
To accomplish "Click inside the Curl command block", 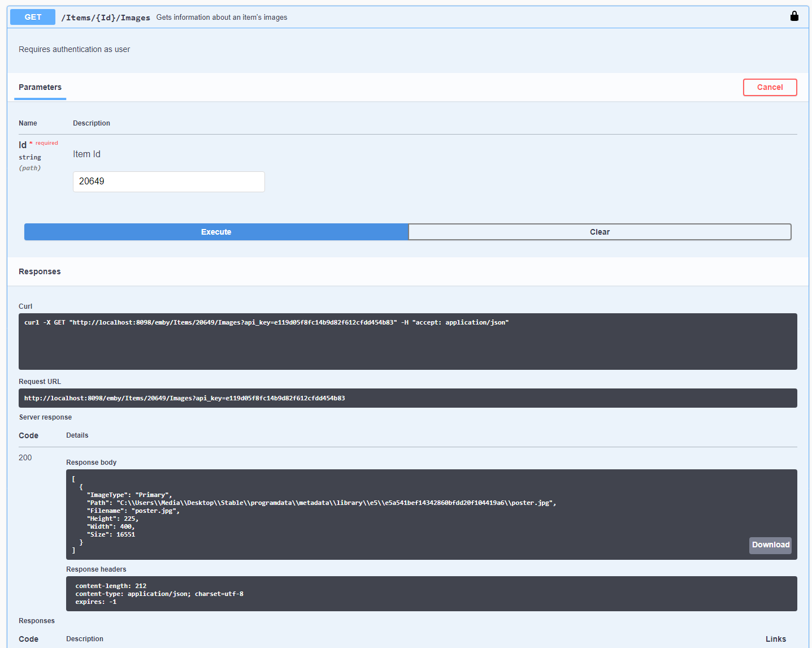I will pos(407,342).
